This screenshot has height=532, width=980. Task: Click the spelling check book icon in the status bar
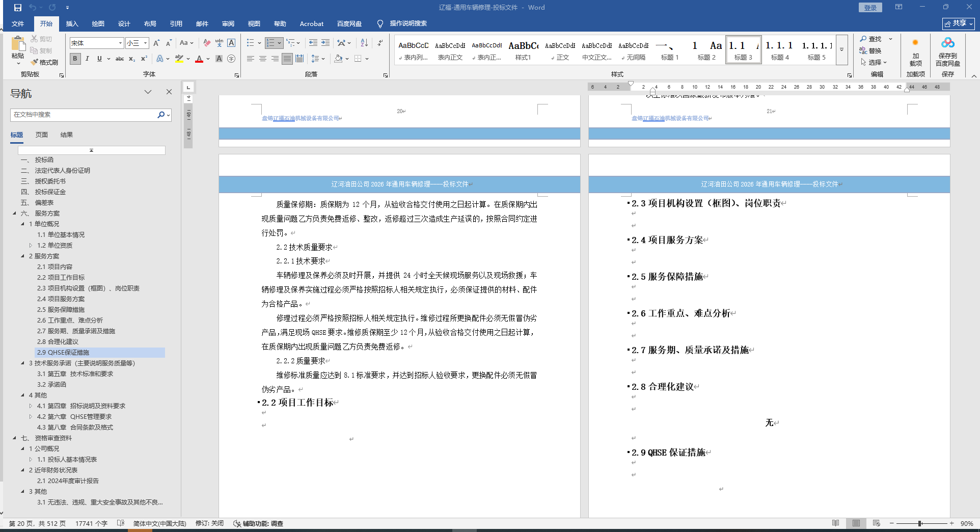121,523
